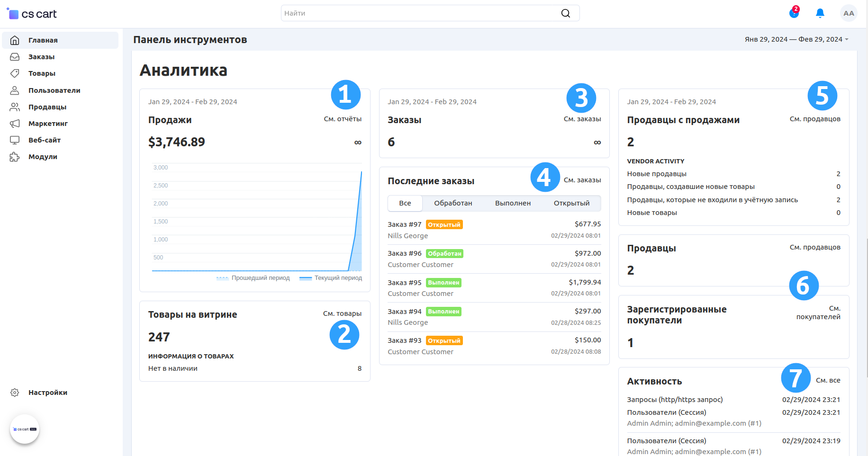Screen dimensions: 868x456
Task: Open the notifications bell
Action: coord(820,13)
